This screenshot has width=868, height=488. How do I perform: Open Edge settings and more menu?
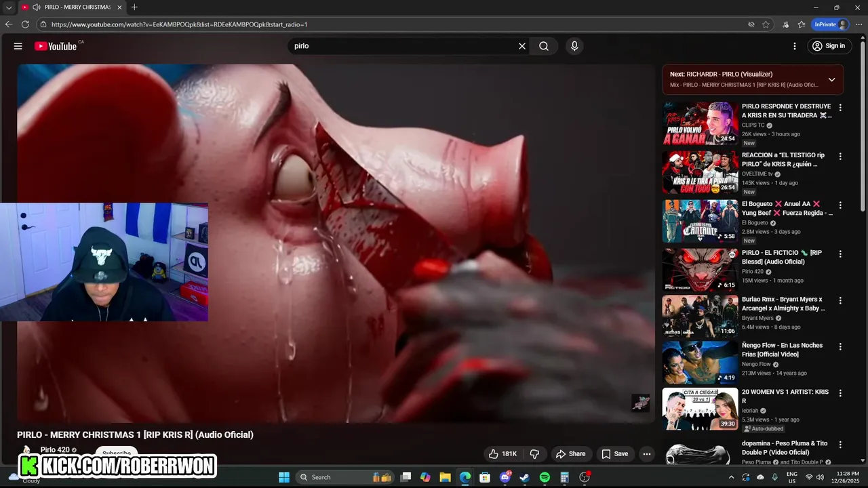click(859, 24)
